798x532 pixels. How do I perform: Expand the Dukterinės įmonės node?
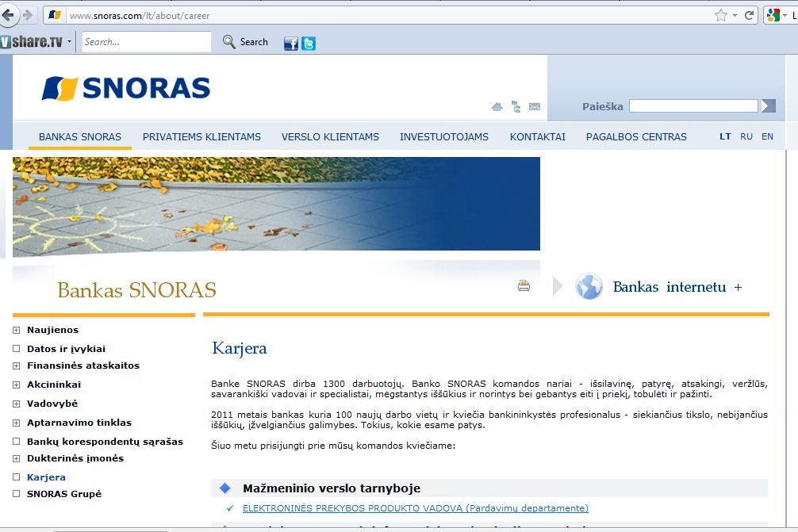click(17, 458)
